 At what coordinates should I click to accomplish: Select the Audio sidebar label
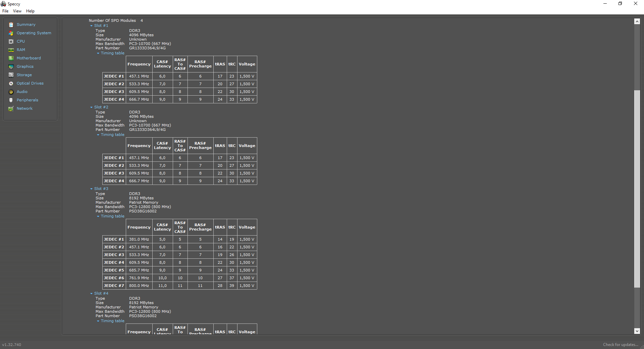[22, 92]
